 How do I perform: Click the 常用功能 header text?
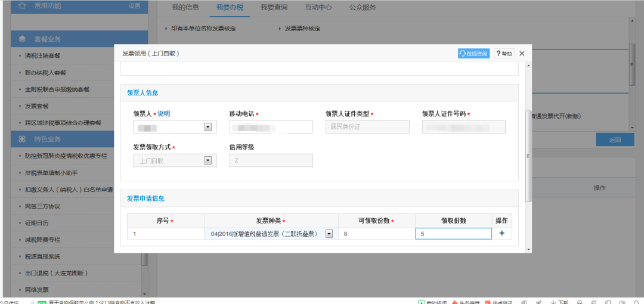coord(48,6)
